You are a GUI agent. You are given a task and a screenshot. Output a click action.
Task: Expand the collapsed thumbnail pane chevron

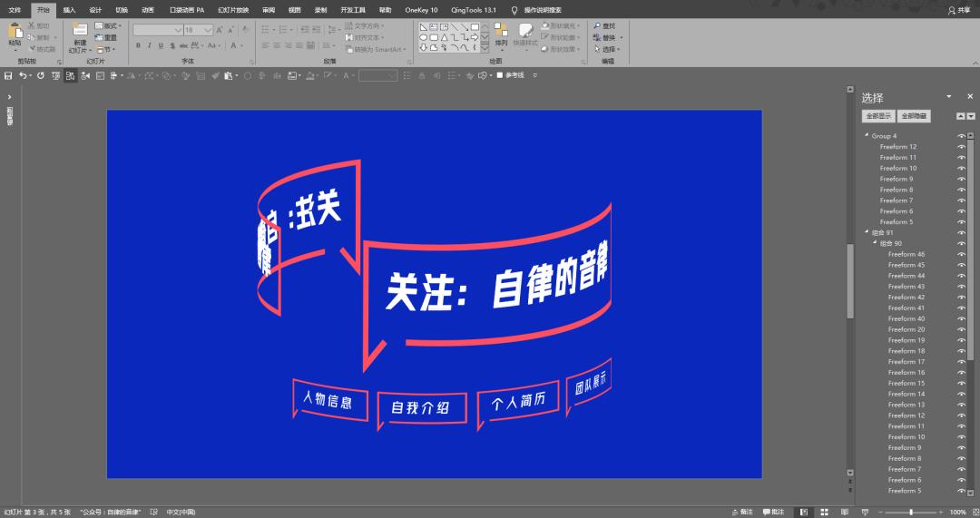[x=9, y=97]
